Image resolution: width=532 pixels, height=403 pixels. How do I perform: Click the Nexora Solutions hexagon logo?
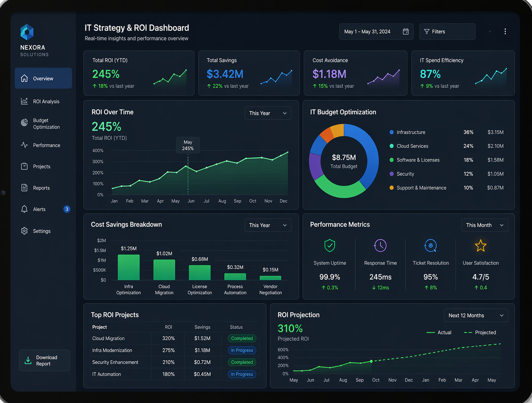point(27,32)
